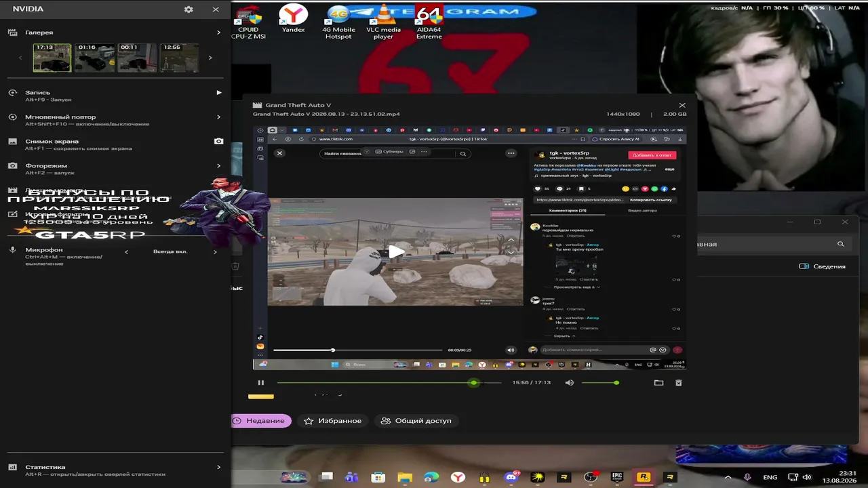
Task: Open the recording's folder location icon
Action: [658, 383]
